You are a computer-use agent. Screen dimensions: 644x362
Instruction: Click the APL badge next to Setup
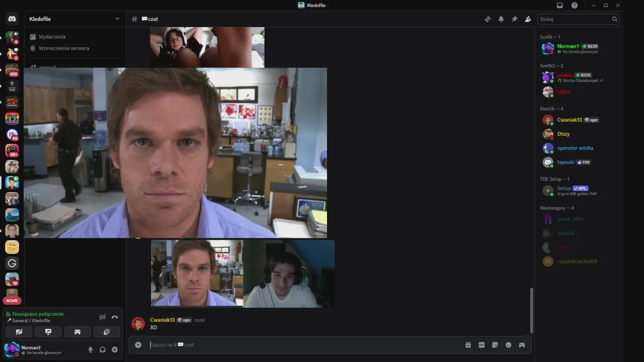pos(581,189)
